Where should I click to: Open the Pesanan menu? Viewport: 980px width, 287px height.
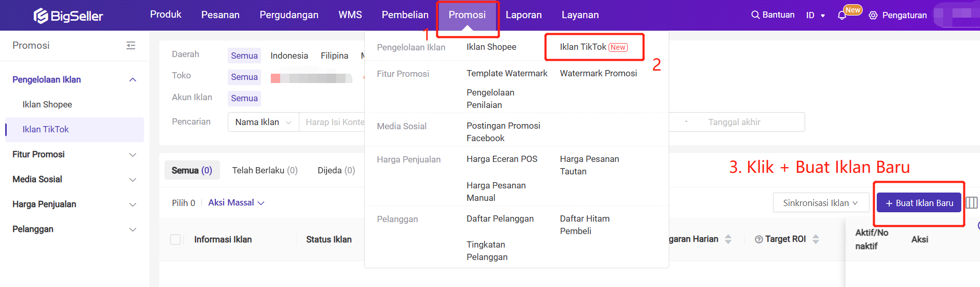(220, 15)
